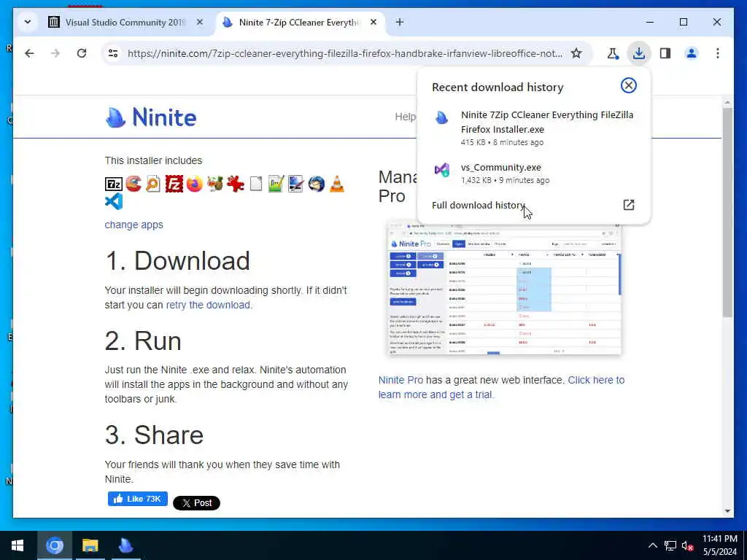Click the 7-Zip app icon

[113, 184]
